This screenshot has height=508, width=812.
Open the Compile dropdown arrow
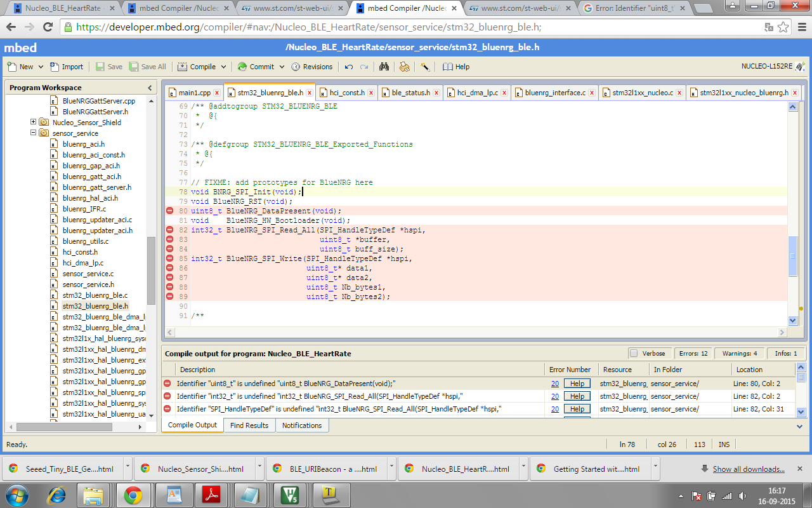point(223,67)
